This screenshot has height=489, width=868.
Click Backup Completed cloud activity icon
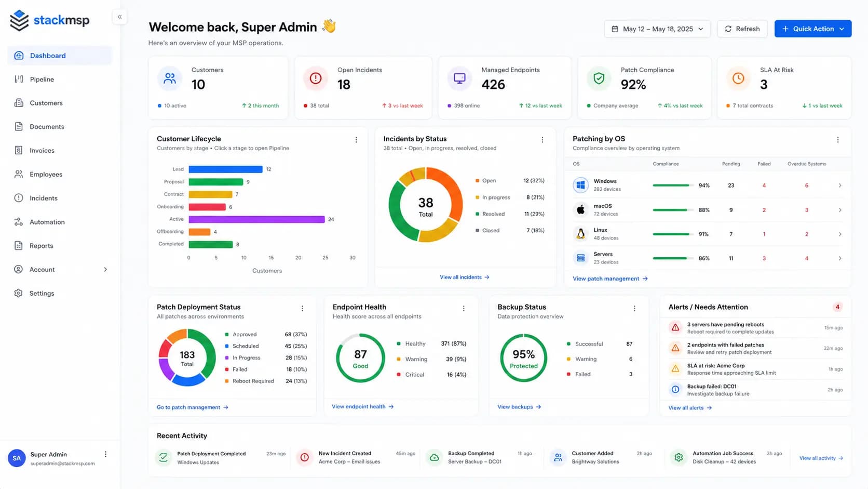pos(435,457)
